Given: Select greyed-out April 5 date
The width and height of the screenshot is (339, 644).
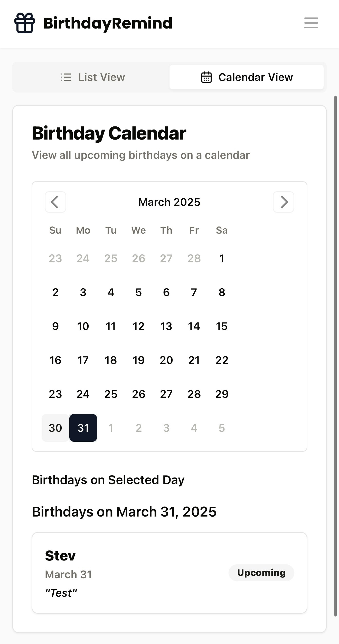Looking at the screenshot, I should coord(222,428).
